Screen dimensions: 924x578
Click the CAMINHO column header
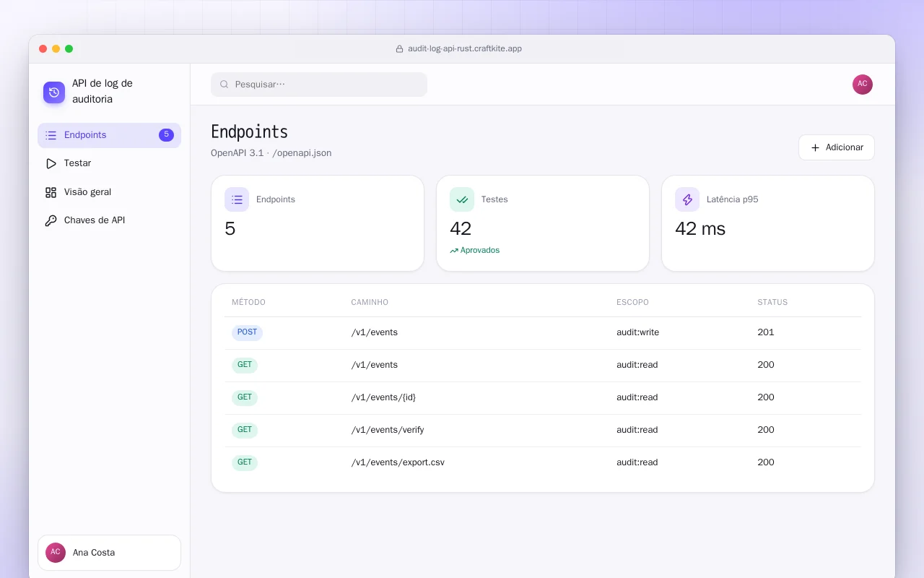click(x=370, y=302)
